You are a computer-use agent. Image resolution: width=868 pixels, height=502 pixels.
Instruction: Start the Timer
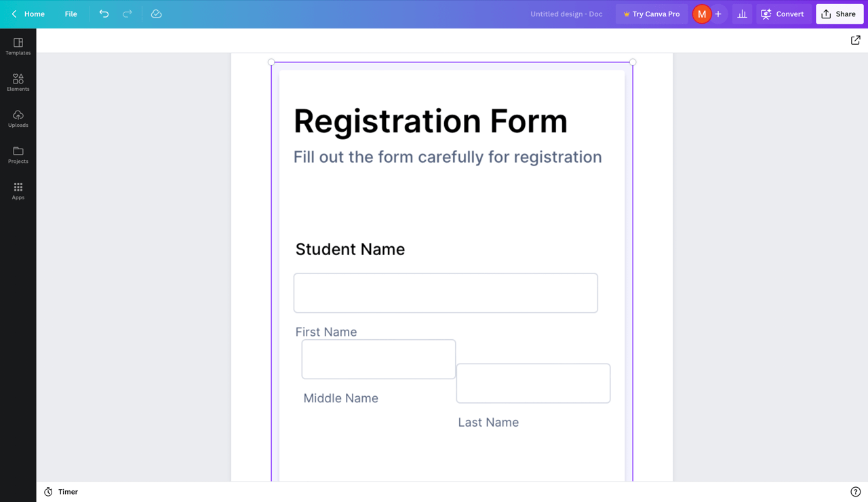pyautogui.click(x=61, y=492)
